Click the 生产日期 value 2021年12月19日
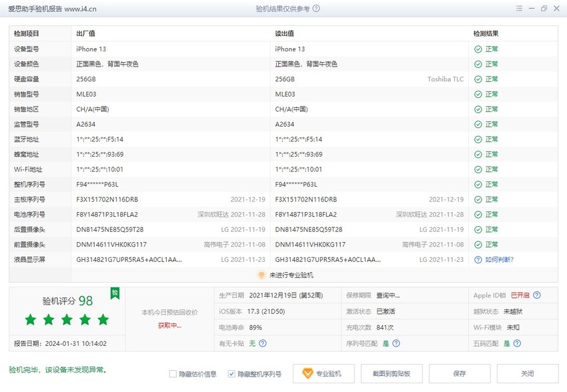The image size is (567, 392). pos(286,295)
